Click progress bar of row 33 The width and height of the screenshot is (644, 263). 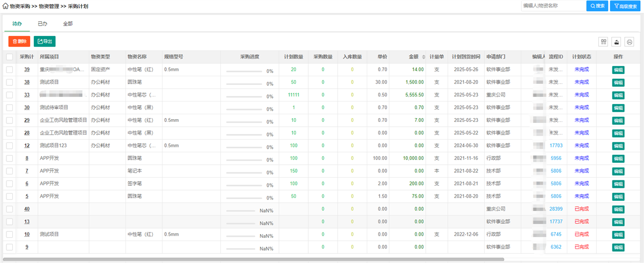[x=245, y=96]
